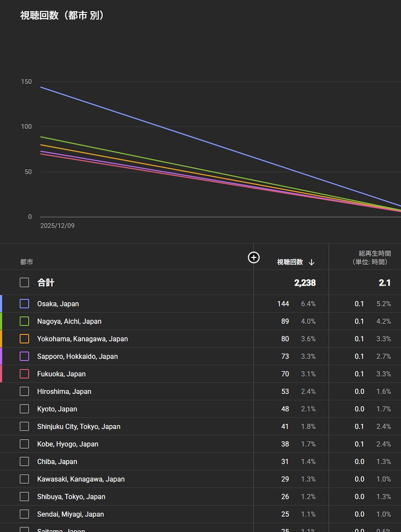
Task: Open the Chiba, Japan city link
Action: [57, 462]
